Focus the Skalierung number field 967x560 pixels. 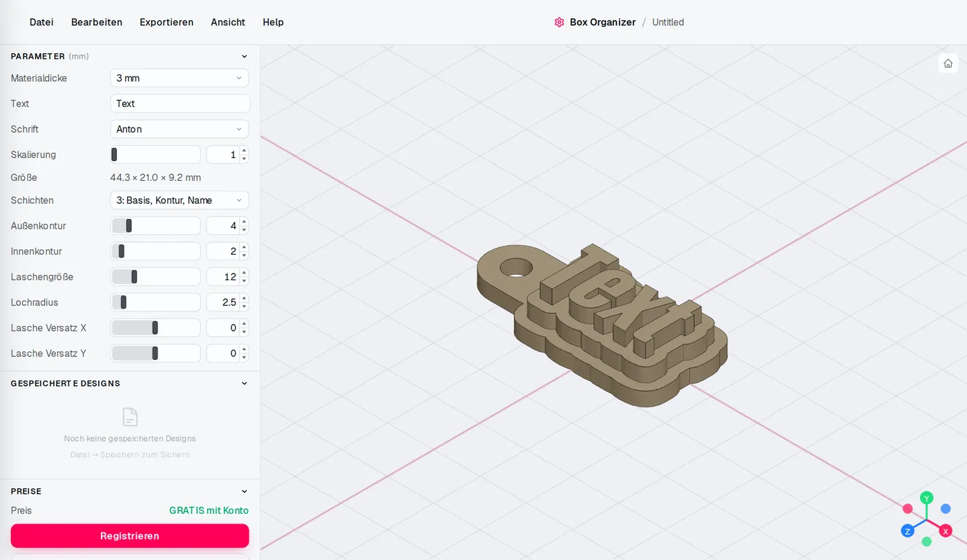(x=222, y=155)
